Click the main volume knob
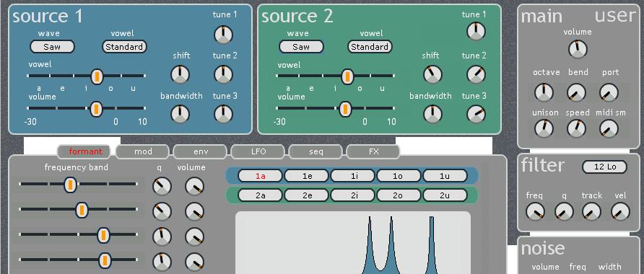Image resolution: width=644 pixels, height=274 pixels. pos(578,49)
